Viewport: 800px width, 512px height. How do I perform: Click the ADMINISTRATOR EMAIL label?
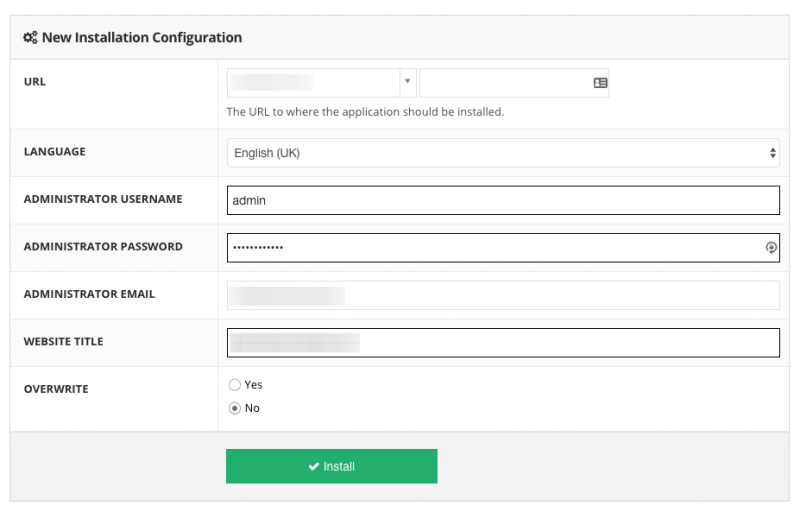click(89, 294)
